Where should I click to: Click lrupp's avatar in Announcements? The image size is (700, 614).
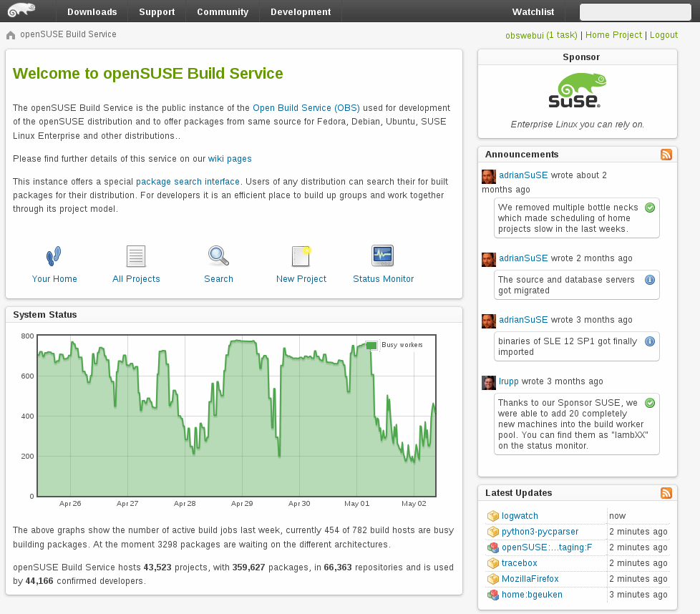point(489,383)
